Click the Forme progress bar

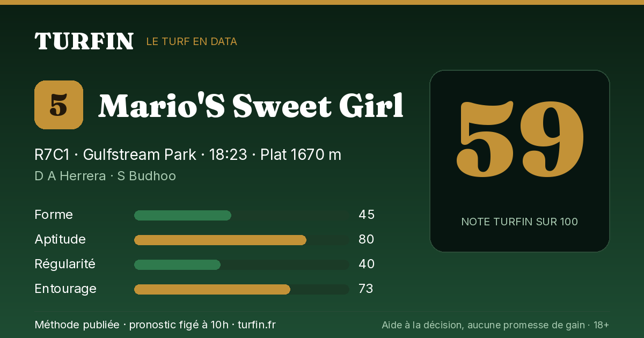point(241,215)
